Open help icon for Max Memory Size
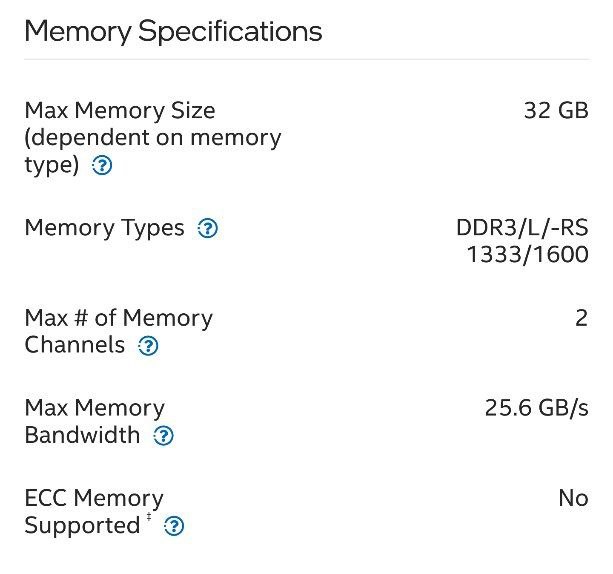 click(x=102, y=165)
